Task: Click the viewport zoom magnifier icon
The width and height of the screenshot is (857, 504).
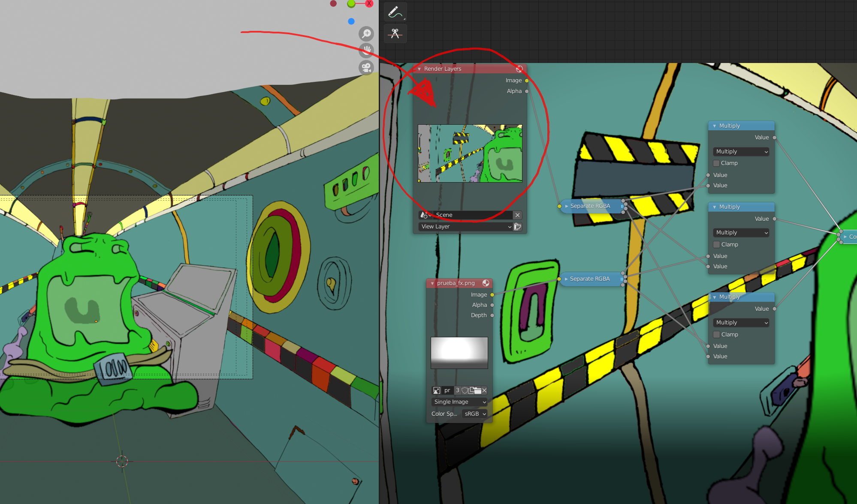Action: tap(366, 33)
